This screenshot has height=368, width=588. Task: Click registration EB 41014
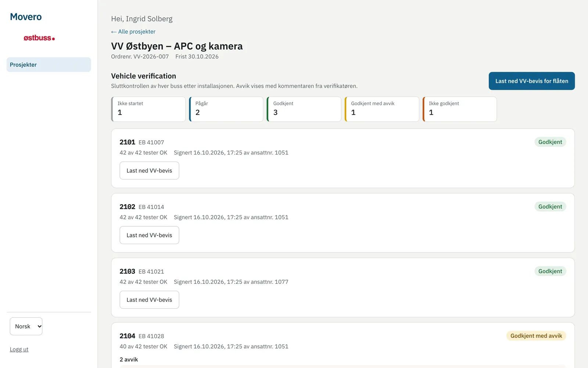tap(151, 207)
